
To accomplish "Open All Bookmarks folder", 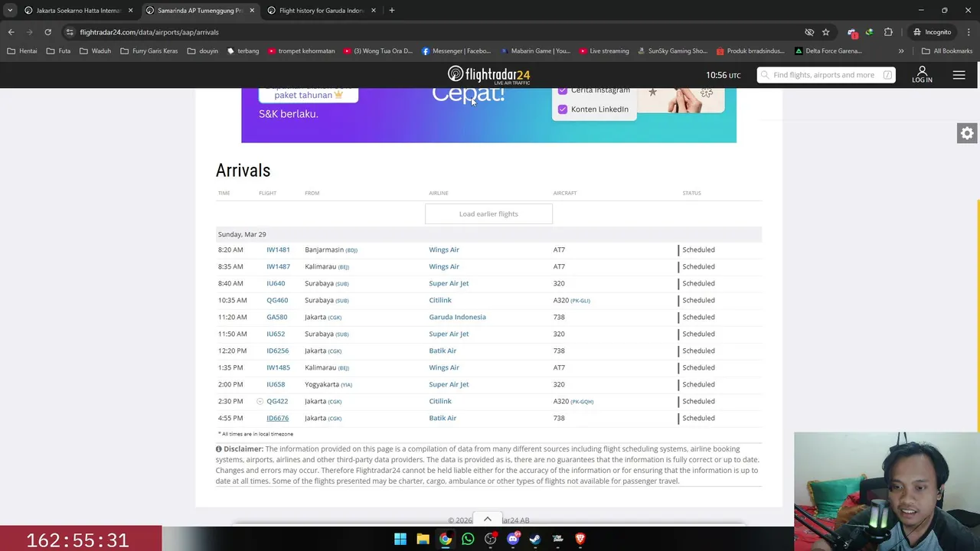I will (x=947, y=51).
